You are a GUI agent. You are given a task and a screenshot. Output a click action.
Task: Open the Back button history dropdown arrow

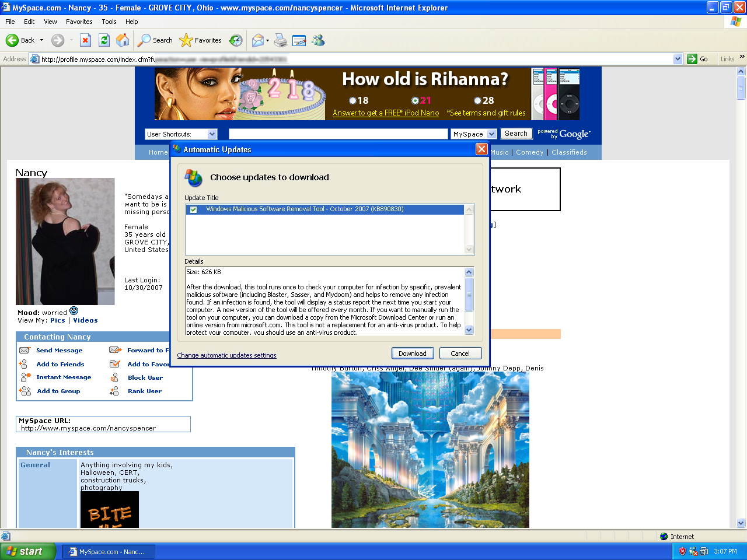coord(41,40)
